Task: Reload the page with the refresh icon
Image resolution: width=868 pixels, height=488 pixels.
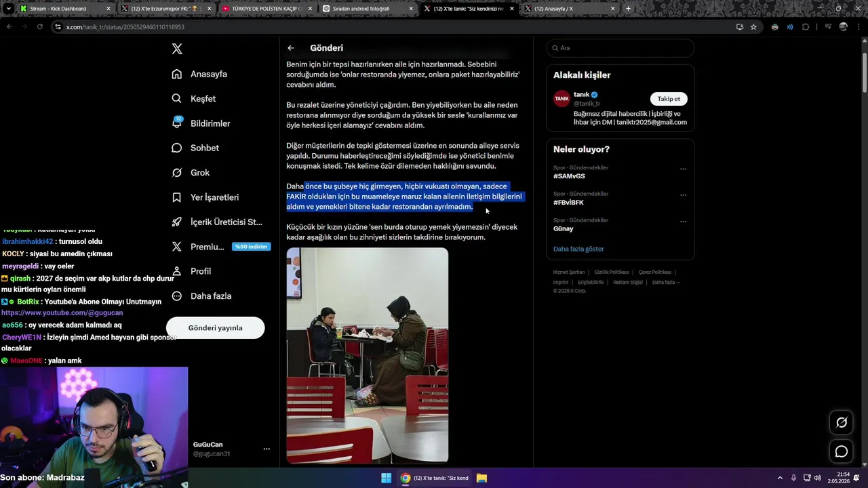Action: 40,27
